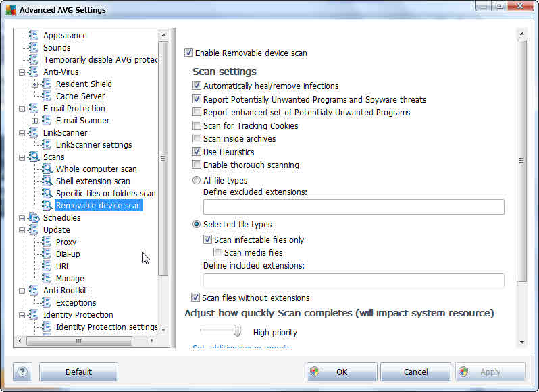539x392 pixels.
Task: Click the Exceptions tree icon
Action: [x=47, y=302]
